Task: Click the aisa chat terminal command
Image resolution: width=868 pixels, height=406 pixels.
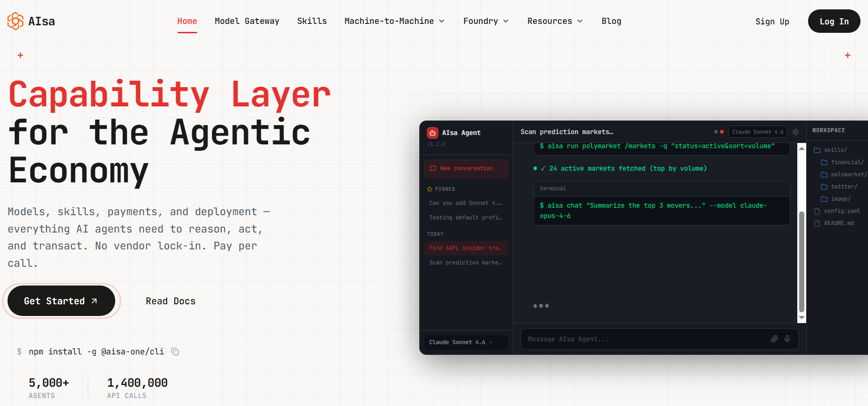Action: click(653, 211)
